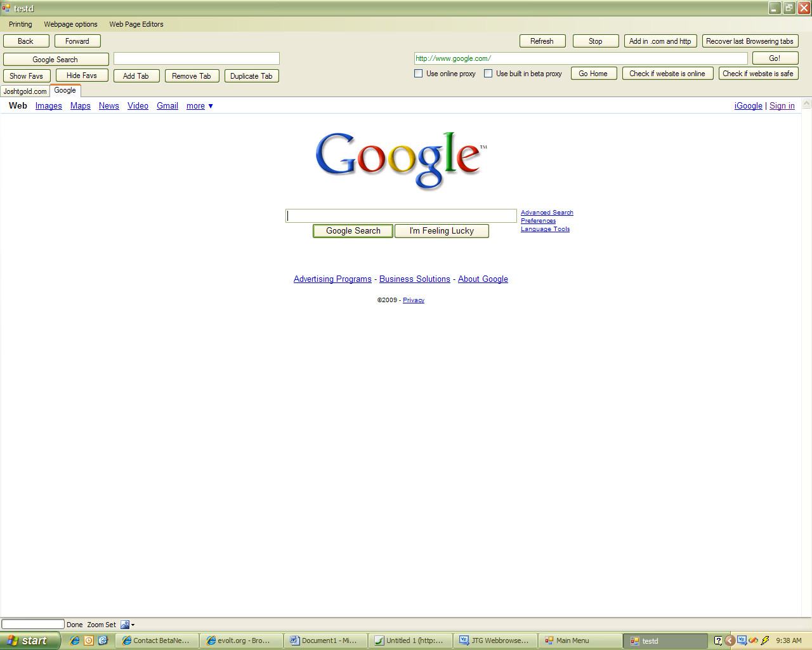Open Preferences link
Screen dimensions: 812x650
(538, 221)
